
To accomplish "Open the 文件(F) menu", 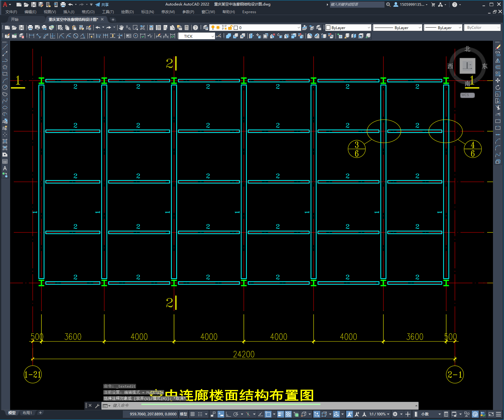I will pos(11,12).
